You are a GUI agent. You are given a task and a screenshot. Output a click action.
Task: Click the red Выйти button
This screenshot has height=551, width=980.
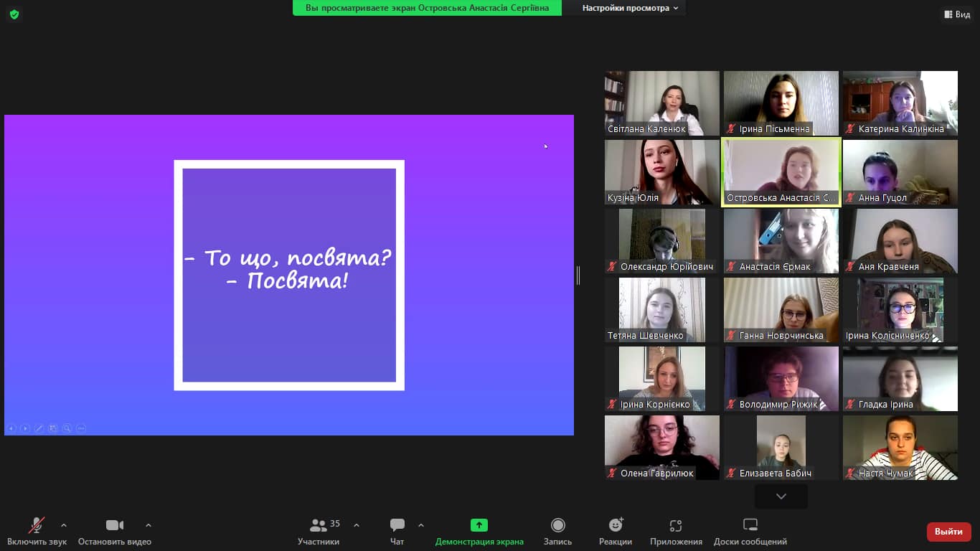948,532
